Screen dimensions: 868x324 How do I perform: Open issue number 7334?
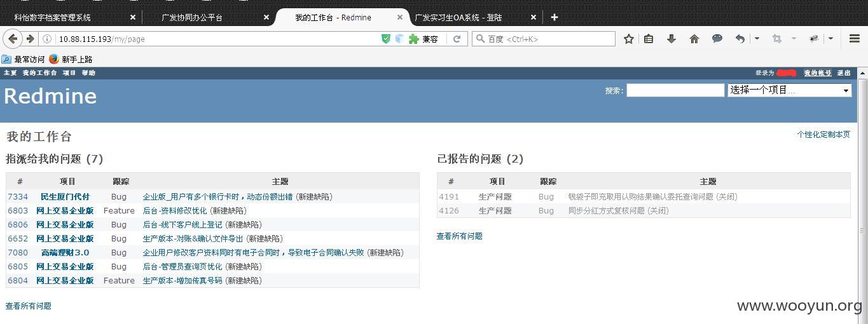click(x=18, y=197)
